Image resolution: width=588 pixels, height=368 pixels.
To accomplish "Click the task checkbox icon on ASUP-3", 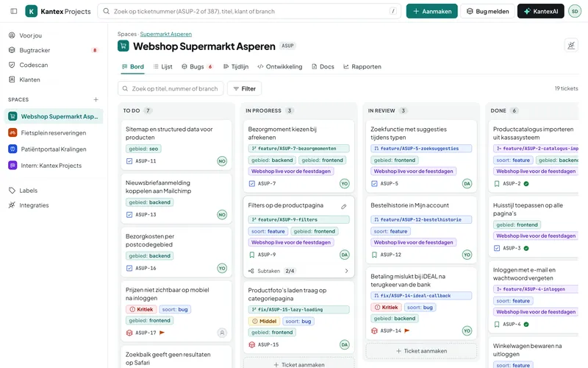I will [x=497, y=248].
